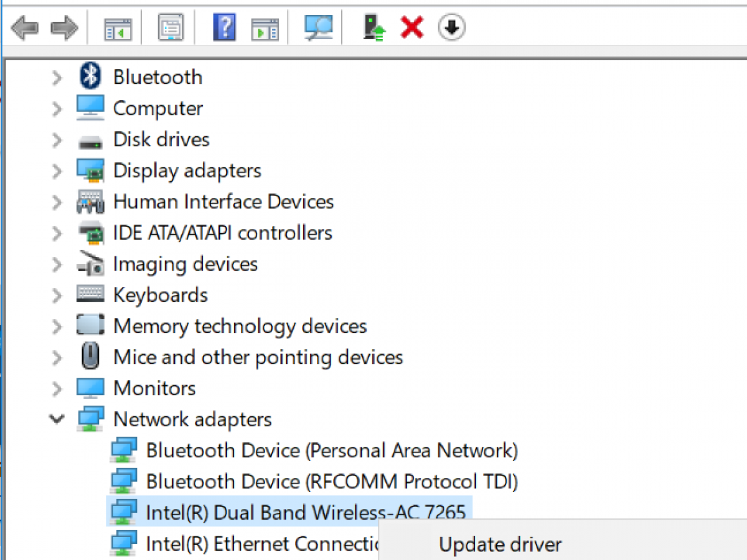This screenshot has height=560, width=747.
Task: Click the Network adapters category icon
Action: (x=90, y=419)
